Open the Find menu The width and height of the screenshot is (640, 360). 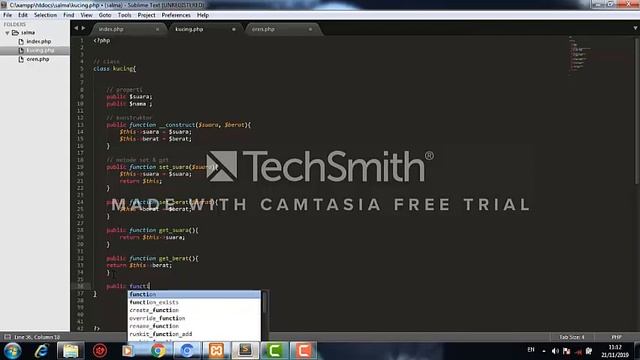point(69,15)
